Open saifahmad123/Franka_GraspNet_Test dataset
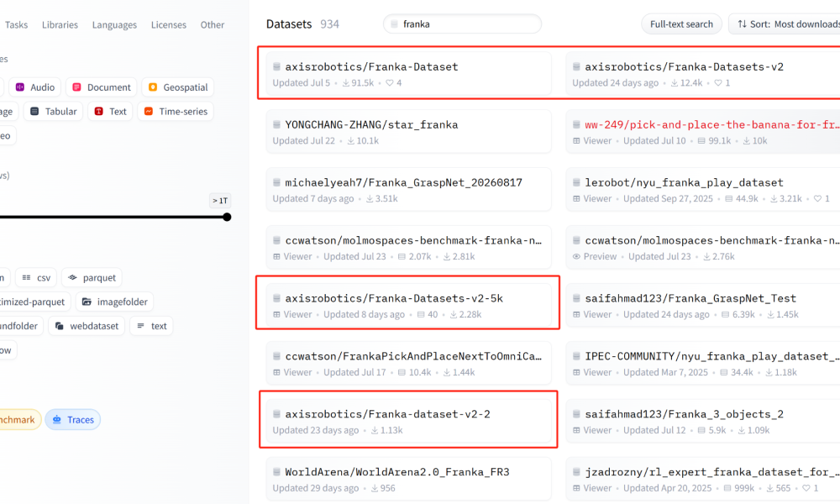Viewport: 840px width, 504px height. click(x=703, y=305)
